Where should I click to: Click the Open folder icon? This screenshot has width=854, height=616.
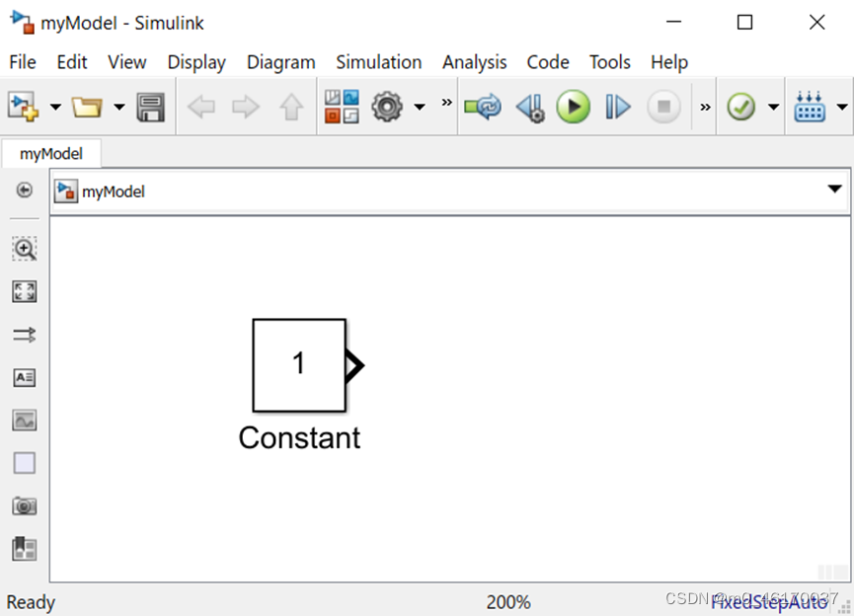pos(87,107)
